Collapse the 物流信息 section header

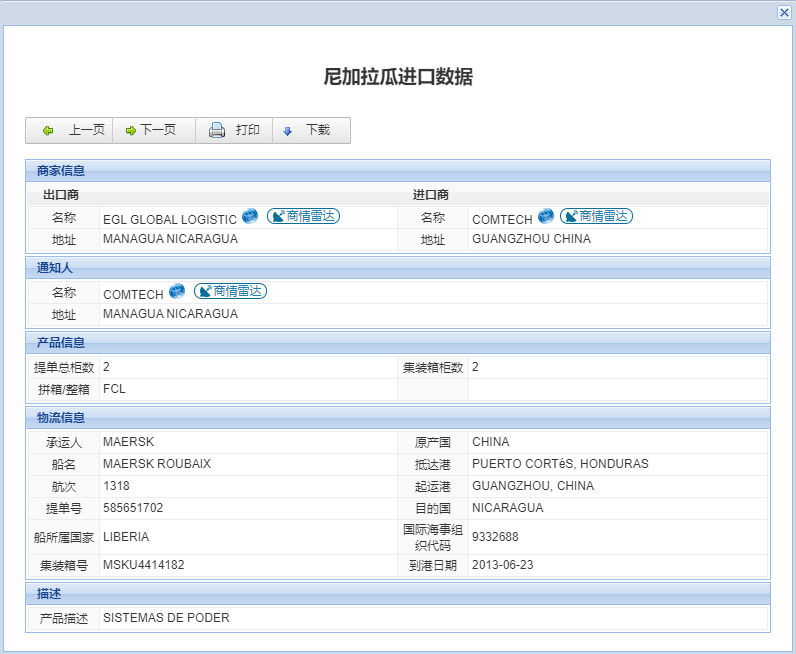[x=61, y=418]
